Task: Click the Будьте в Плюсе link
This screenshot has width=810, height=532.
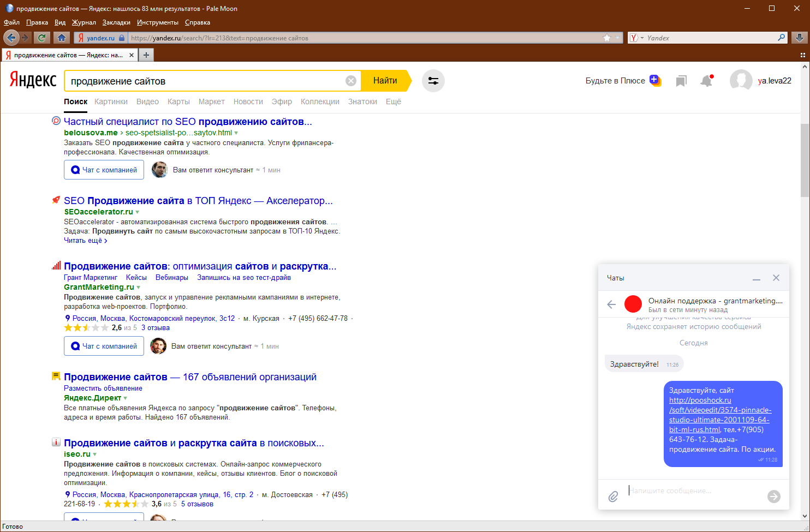Action: [615, 81]
